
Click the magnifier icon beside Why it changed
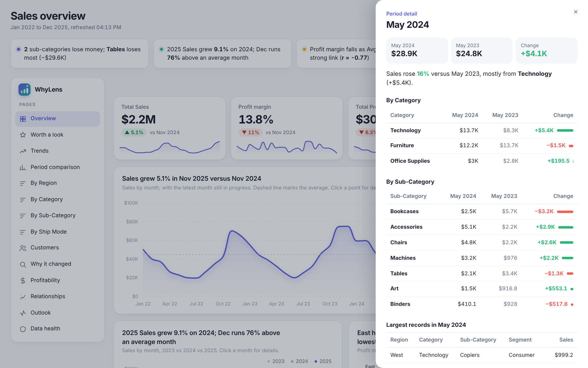[x=23, y=264]
